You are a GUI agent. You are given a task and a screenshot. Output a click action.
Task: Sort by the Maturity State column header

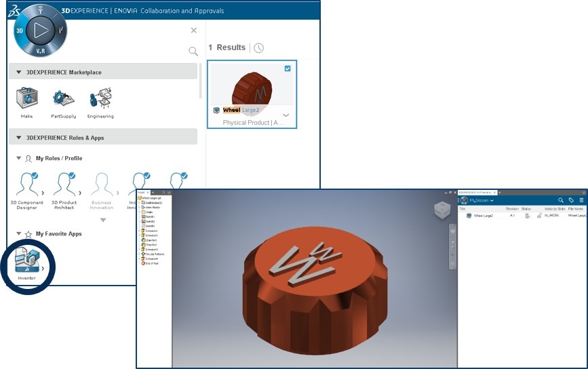[x=555, y=209]
